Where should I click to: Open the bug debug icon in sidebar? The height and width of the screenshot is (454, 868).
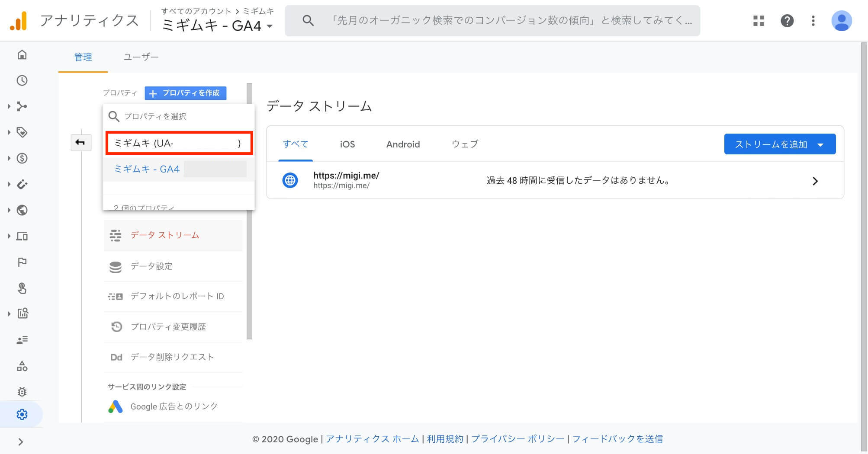[x=22, y=392]
